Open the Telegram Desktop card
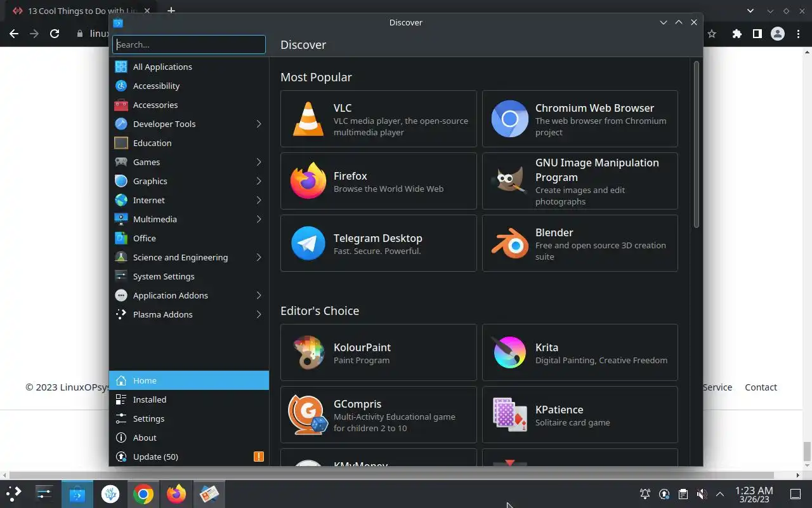The width and height of the screenshot is (812, 508). tap(379, 243)
